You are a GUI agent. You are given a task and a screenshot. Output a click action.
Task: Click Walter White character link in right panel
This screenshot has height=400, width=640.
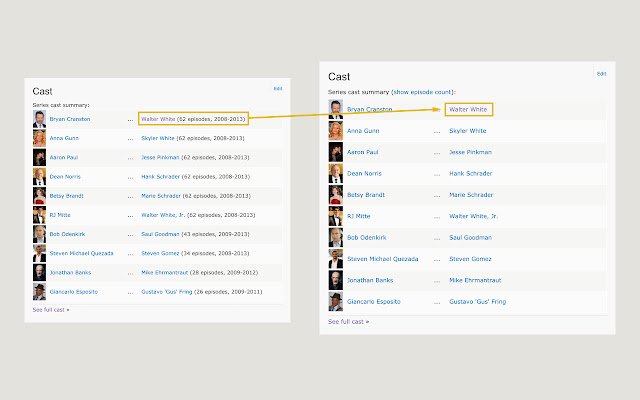(468, 109)
